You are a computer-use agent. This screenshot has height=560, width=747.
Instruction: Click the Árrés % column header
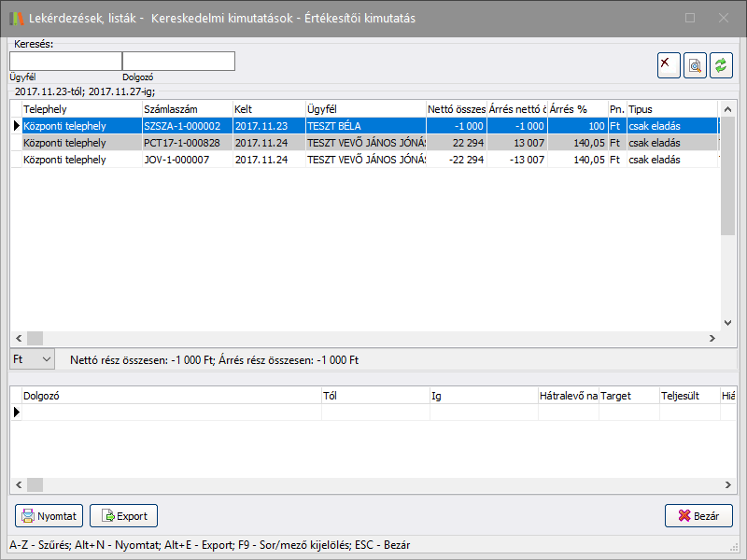575,109
